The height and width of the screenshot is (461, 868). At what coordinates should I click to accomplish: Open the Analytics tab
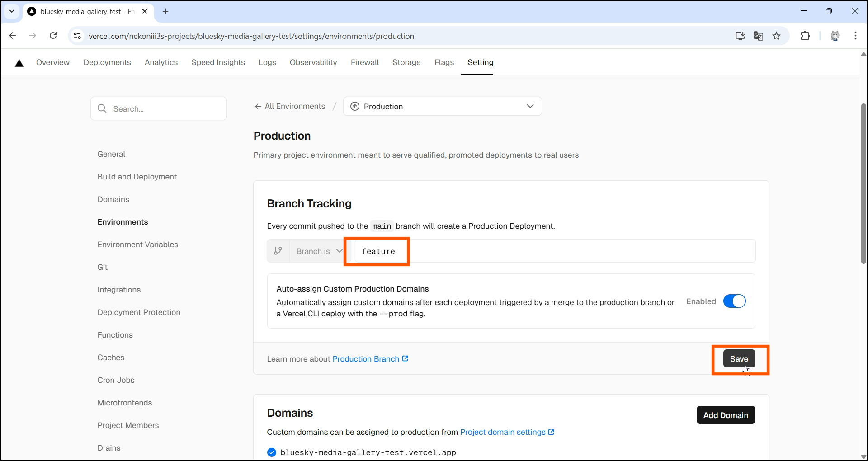(x=161, y=62)
